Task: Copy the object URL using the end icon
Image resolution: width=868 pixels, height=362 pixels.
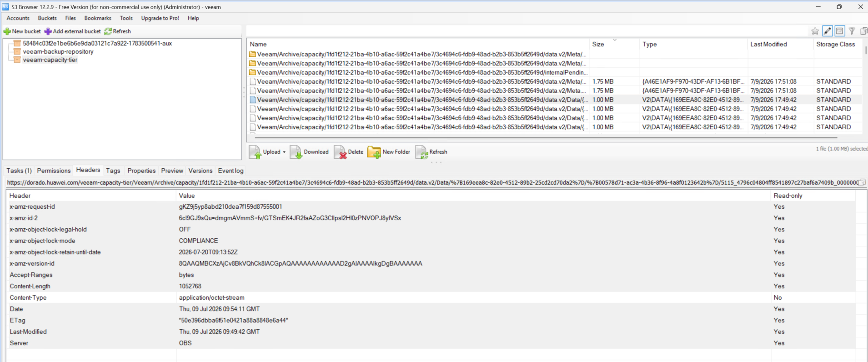Action: 862,182
